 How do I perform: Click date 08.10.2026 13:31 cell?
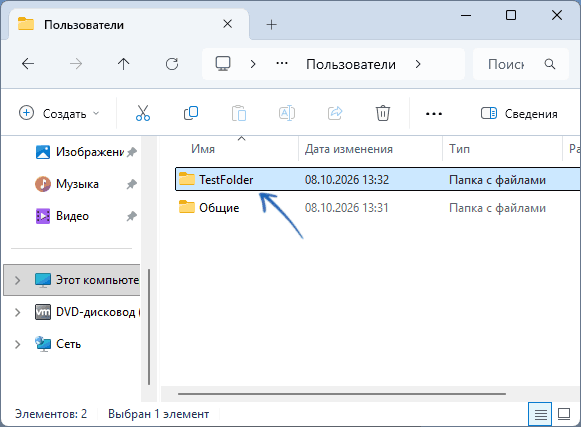[x=346, y=208]
